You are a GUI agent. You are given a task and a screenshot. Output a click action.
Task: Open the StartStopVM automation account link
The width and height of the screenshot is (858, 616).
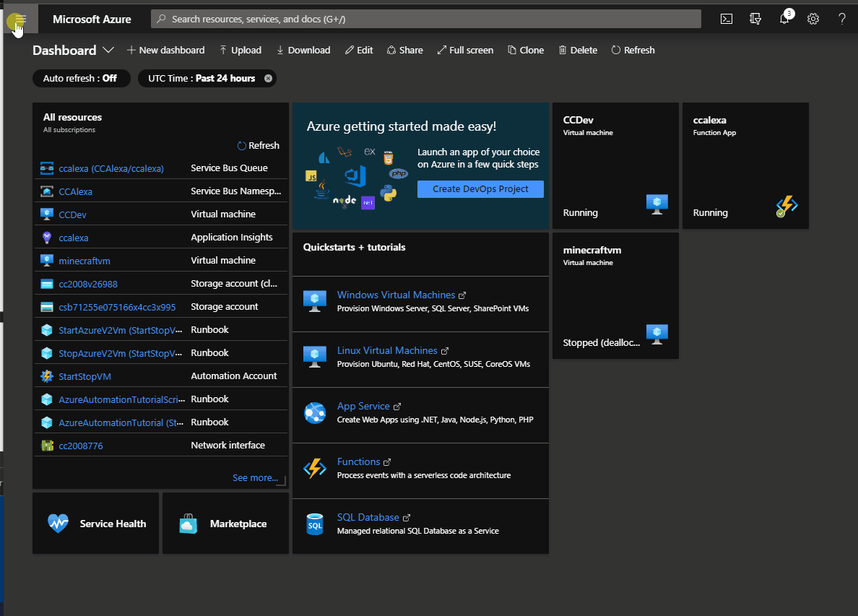click(84, 376)
